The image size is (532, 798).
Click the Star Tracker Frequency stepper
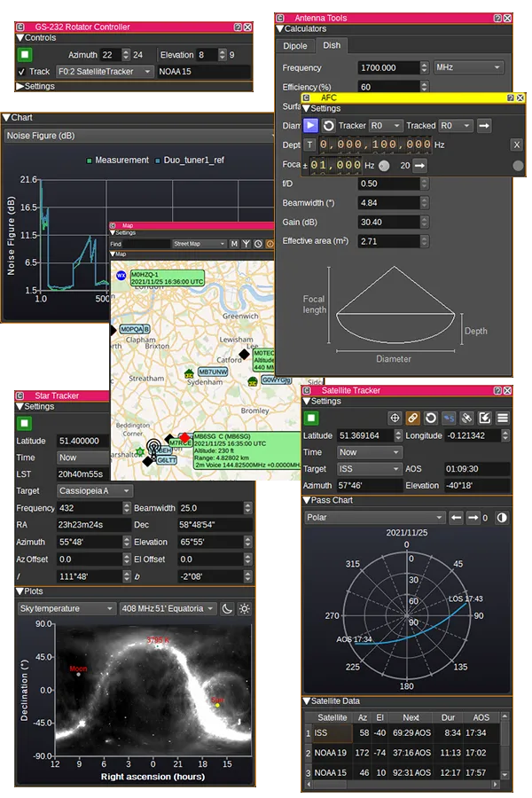coord(128,508)
